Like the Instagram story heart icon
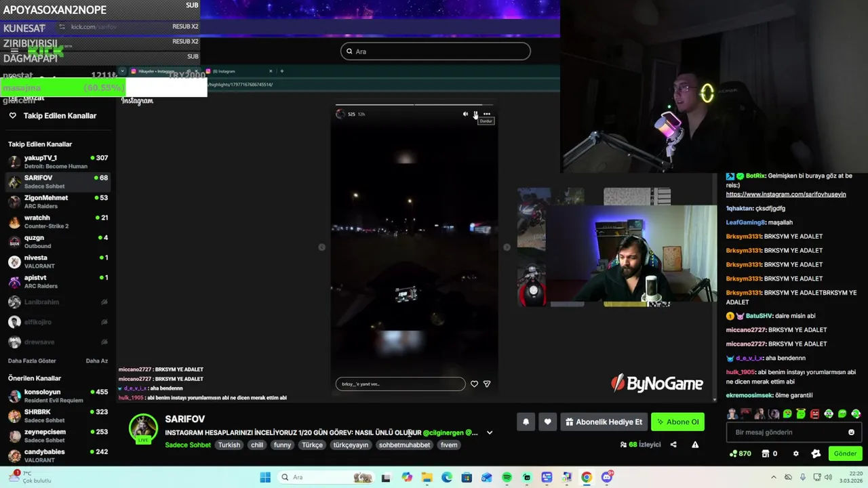 coord(474,384)
